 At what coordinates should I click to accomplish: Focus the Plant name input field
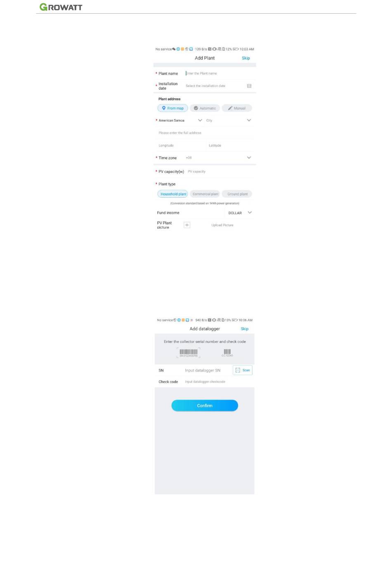(220, 73)
